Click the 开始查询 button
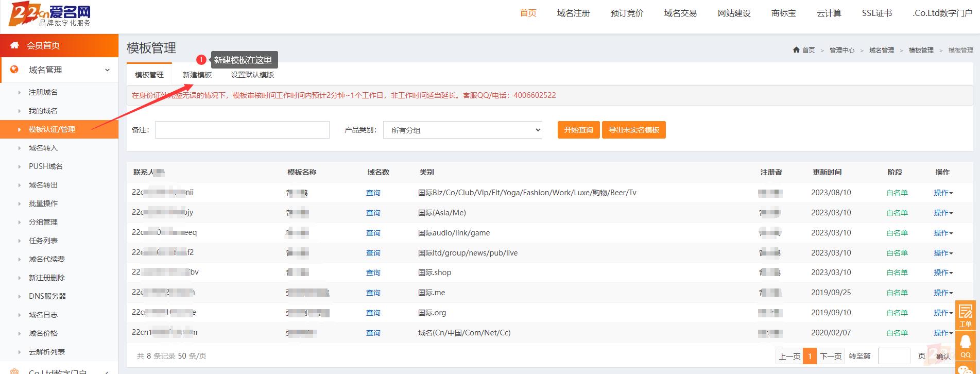 pyautogui.click(x=578, y=130)
